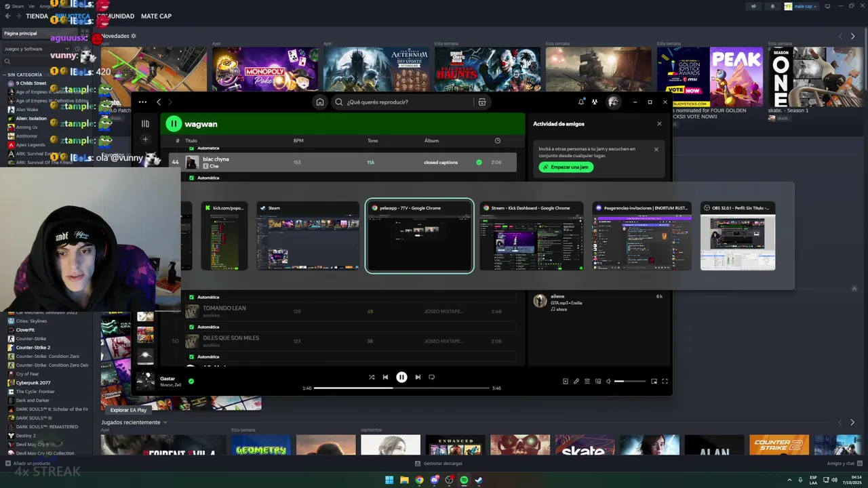The image size is (868, 488).
Task: Open Now Playing view icon in Spotify
Action: click(x=566, y=381)
